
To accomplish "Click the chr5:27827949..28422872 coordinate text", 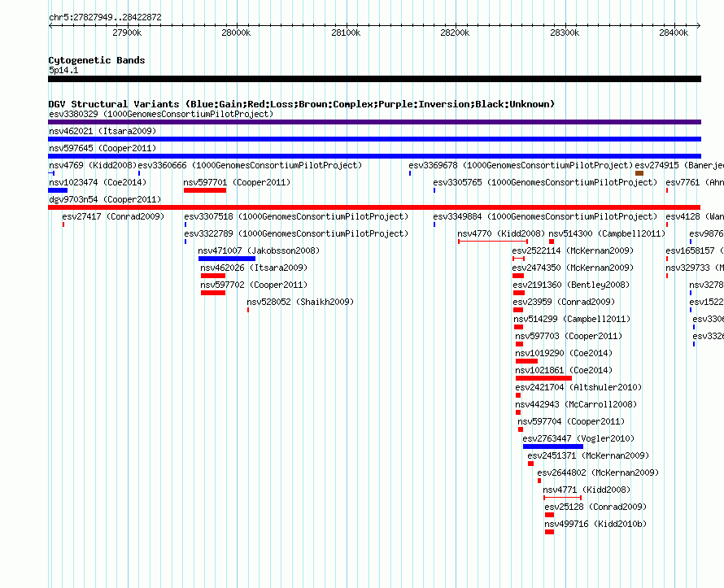I will click(x=105, y=18).
